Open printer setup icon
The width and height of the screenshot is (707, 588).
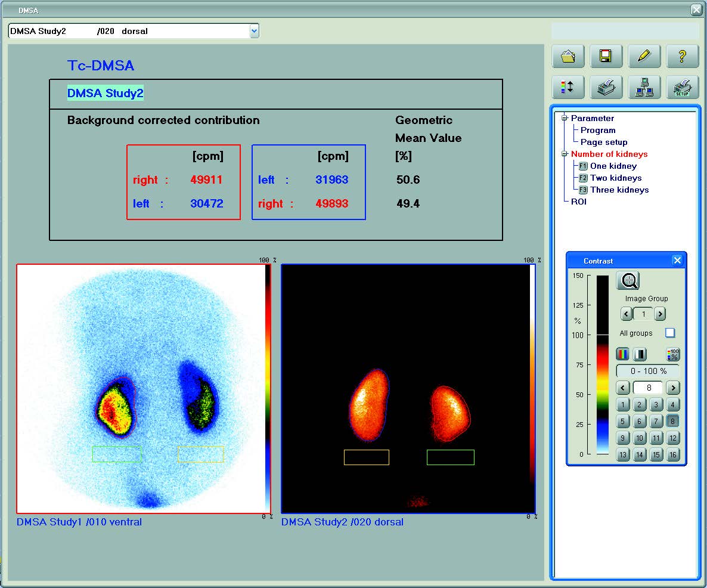tap(682, 87)
